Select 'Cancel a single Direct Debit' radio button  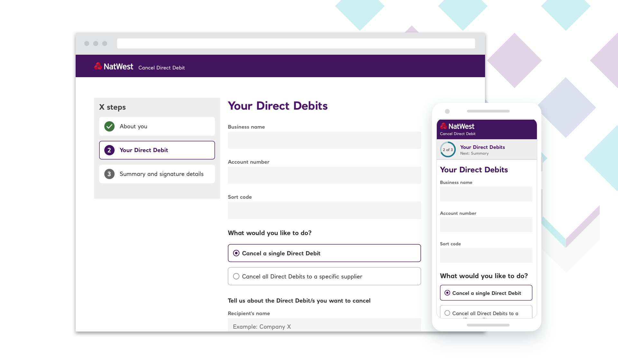(236, 253)
